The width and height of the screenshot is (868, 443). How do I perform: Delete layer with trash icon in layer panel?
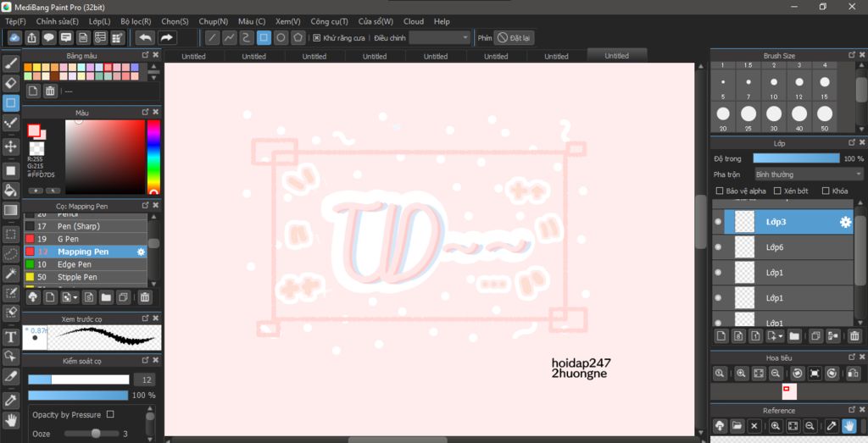click(854, 335)
